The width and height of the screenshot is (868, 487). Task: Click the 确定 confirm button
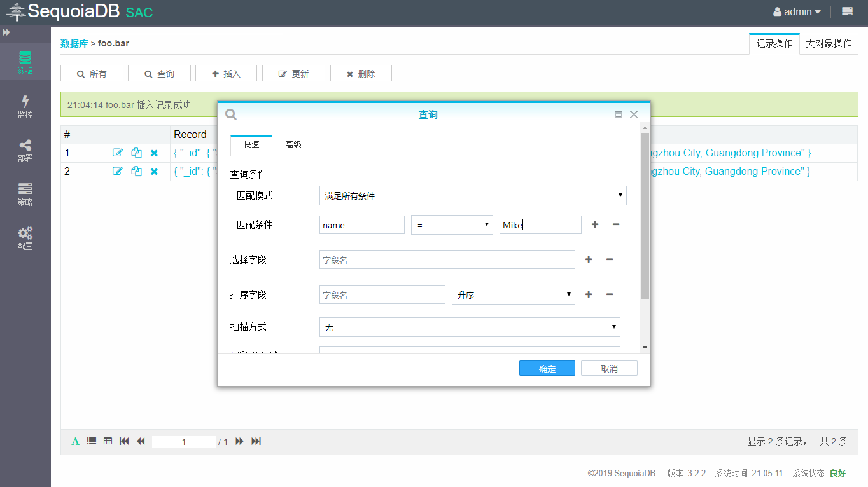click(x=547, y=369)
